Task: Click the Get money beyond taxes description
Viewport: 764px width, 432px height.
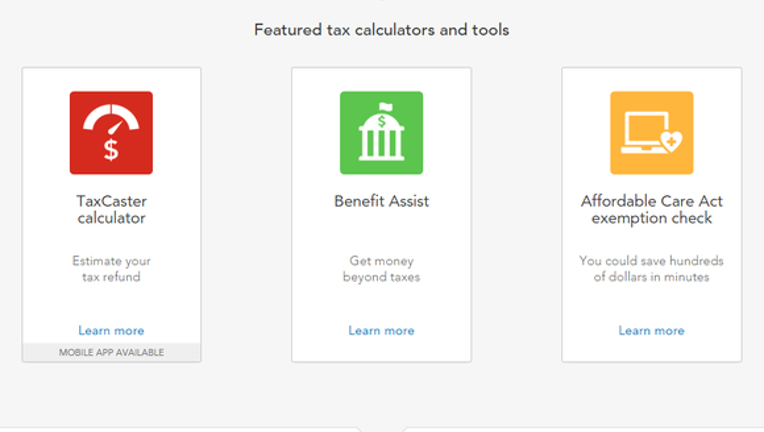Action: (x=382, y=269)
